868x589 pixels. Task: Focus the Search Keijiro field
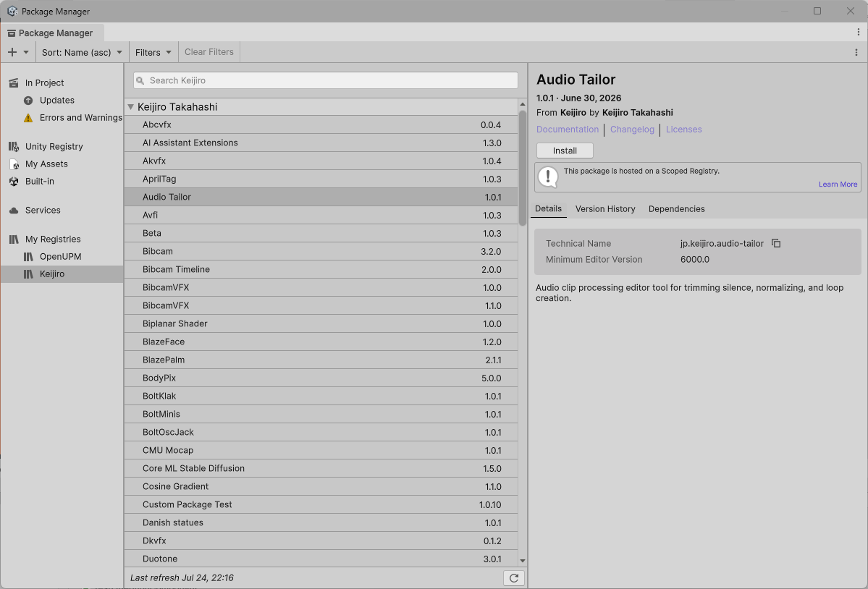(326, 80)
